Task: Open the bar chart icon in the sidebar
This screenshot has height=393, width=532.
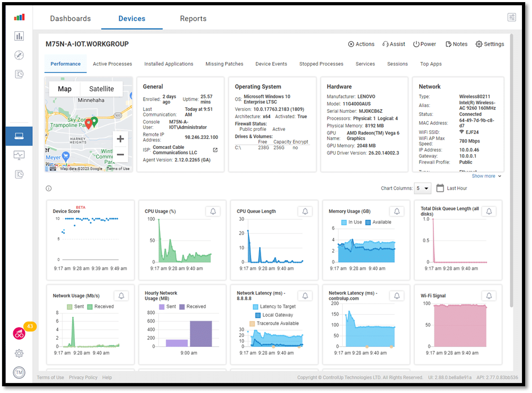Action: point(19,36)
